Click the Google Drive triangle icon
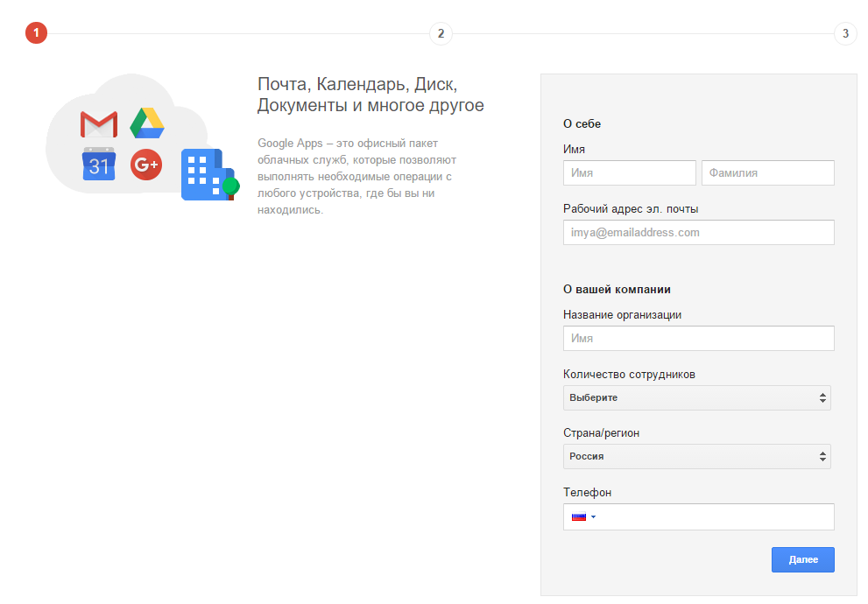 point(147,123)
